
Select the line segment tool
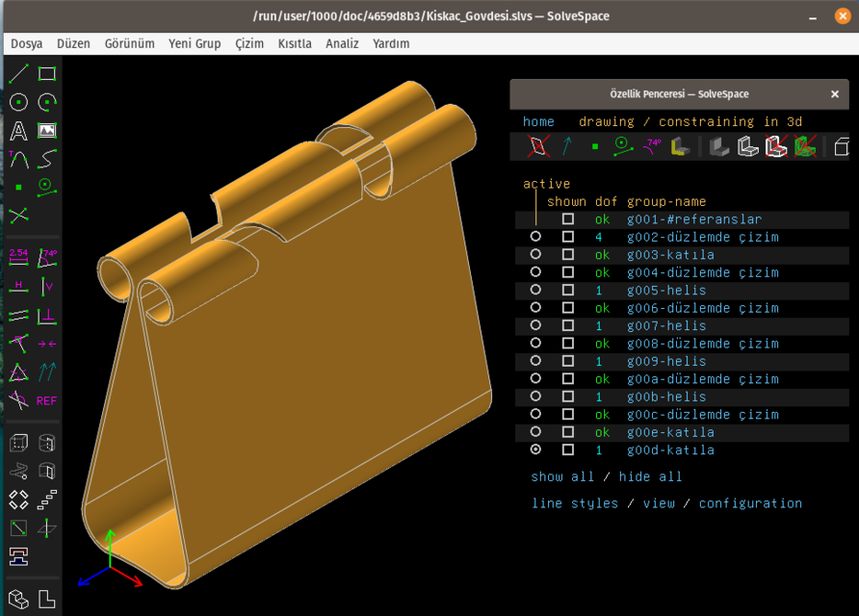17,72
